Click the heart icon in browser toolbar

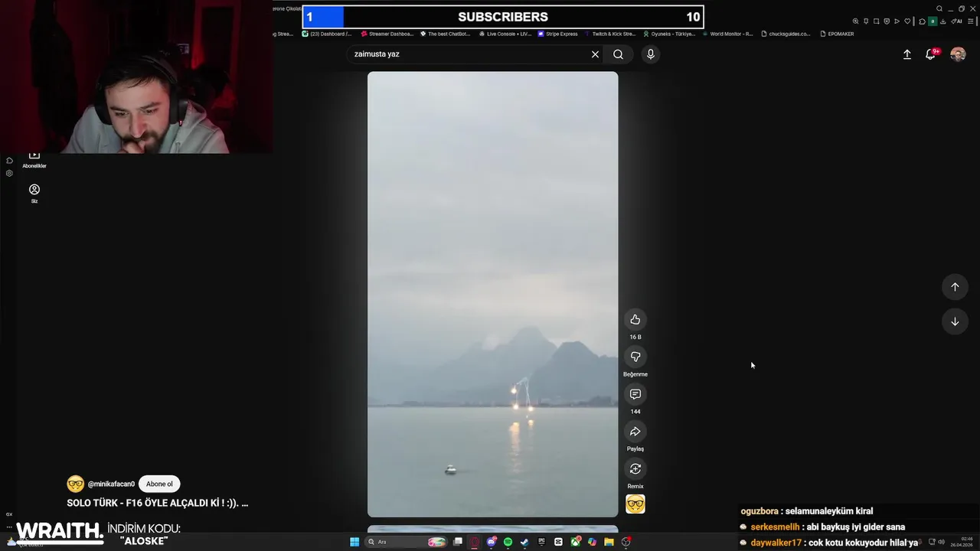coord(907,21)
